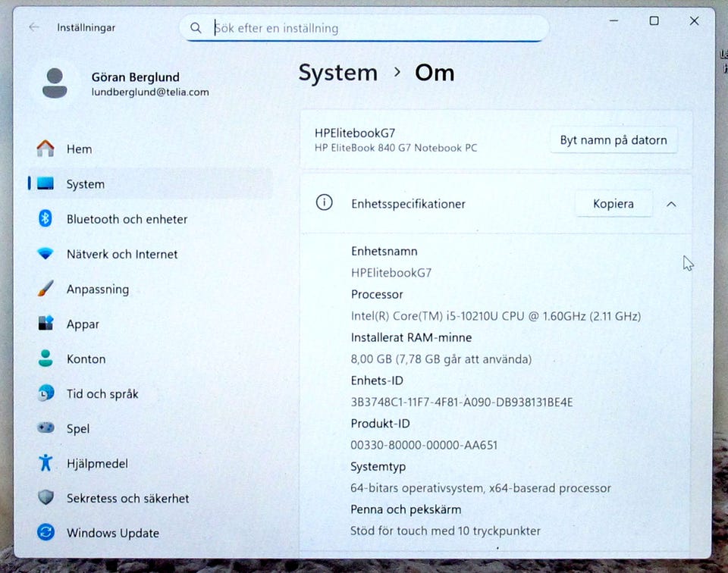Click the 8,00 GB RAM value
The height and width of the screenshot is (573, 728).
coord(441,359)
